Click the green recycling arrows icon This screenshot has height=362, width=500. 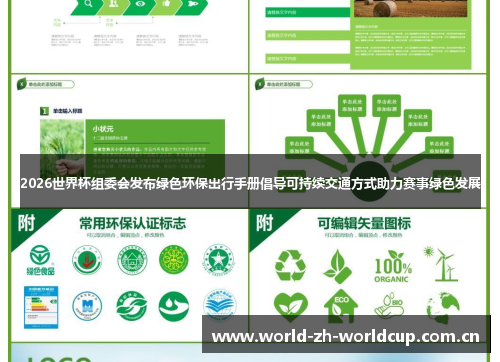pyautogui.click(x=290, y=266)
